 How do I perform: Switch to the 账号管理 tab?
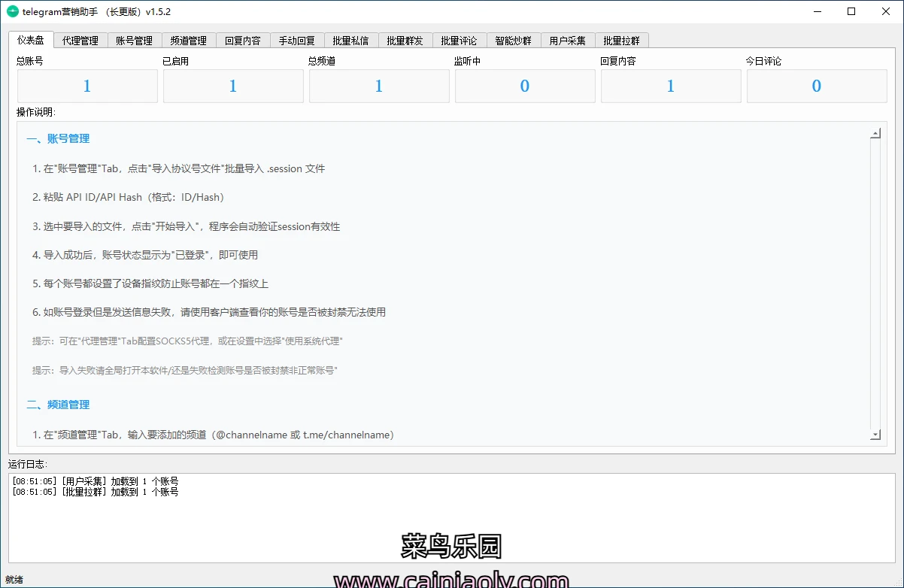coord(135,41)
